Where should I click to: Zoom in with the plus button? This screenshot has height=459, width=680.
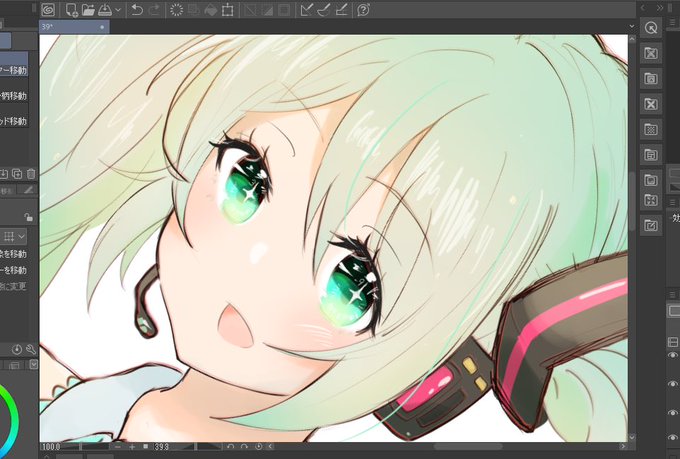click(132, 446)
